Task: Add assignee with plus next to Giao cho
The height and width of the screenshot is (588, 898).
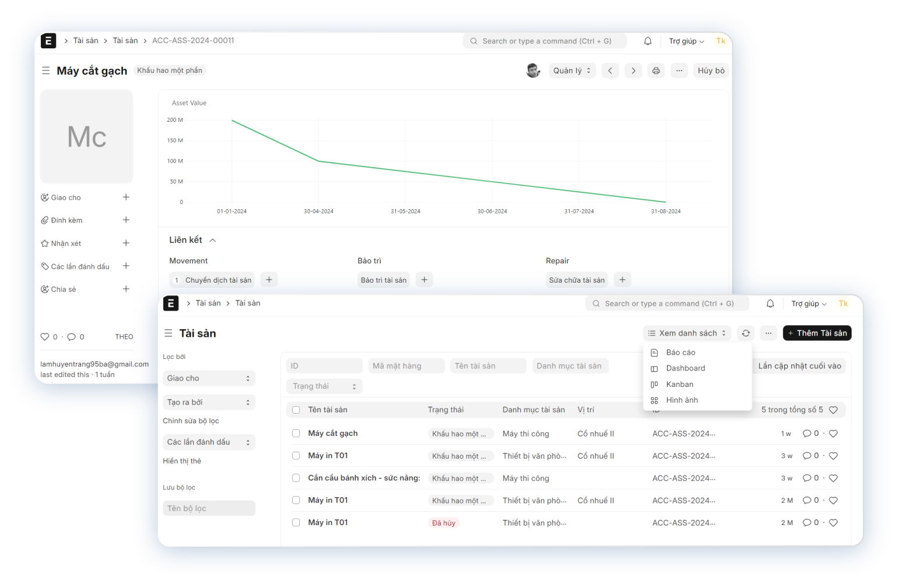Action: coord(126,197)
